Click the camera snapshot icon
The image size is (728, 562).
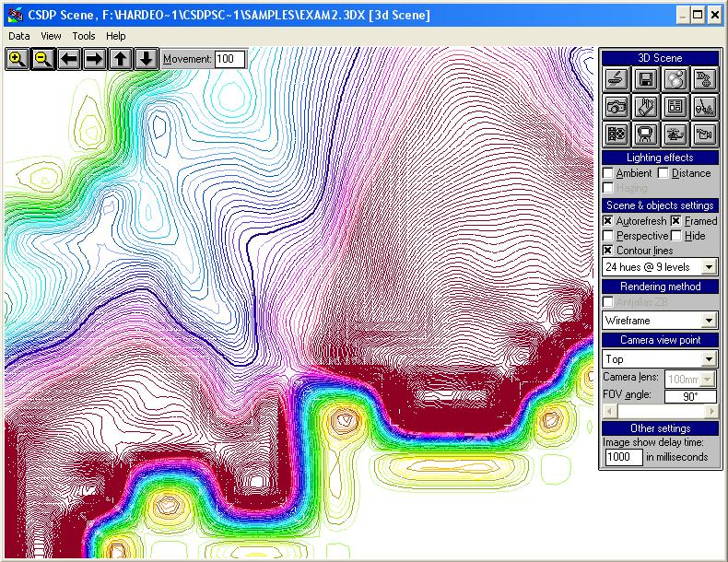click(x=616, y=107)
